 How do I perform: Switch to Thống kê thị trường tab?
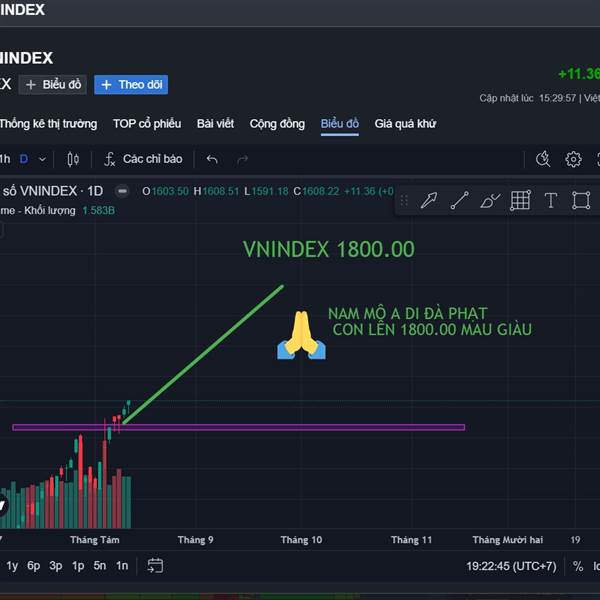48,124
